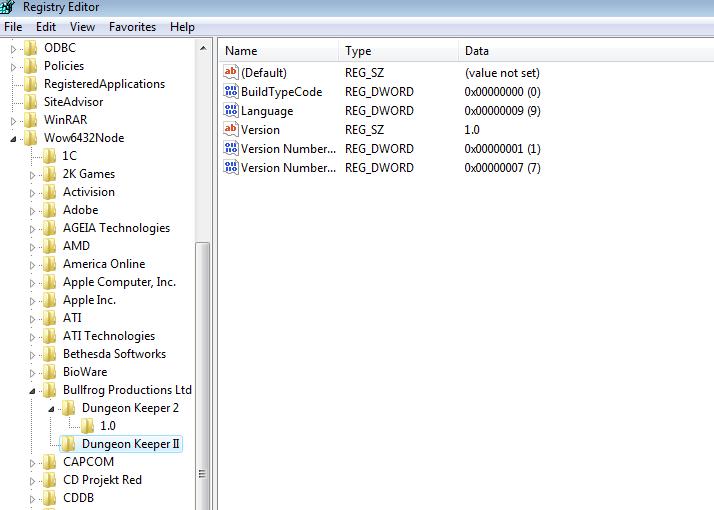Collapse the Wow6432Node key
The width and height of the screenshot is (714, 510).
(13, 139)
